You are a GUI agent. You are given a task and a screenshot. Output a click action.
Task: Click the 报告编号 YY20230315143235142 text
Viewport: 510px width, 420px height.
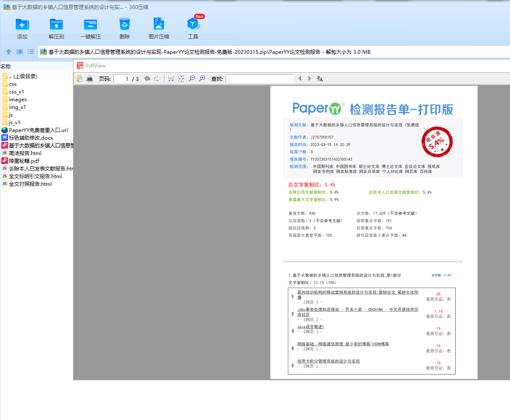[x=321, y=159]
